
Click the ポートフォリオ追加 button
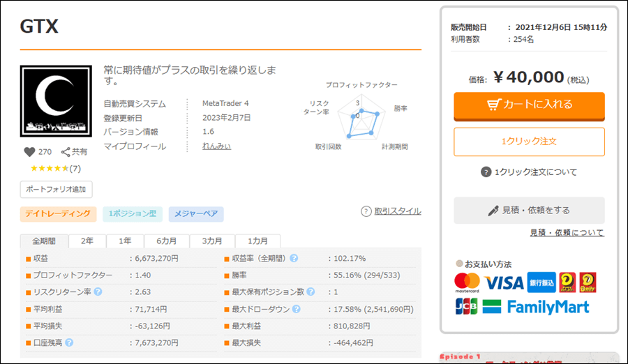click(x=56, y=190)
